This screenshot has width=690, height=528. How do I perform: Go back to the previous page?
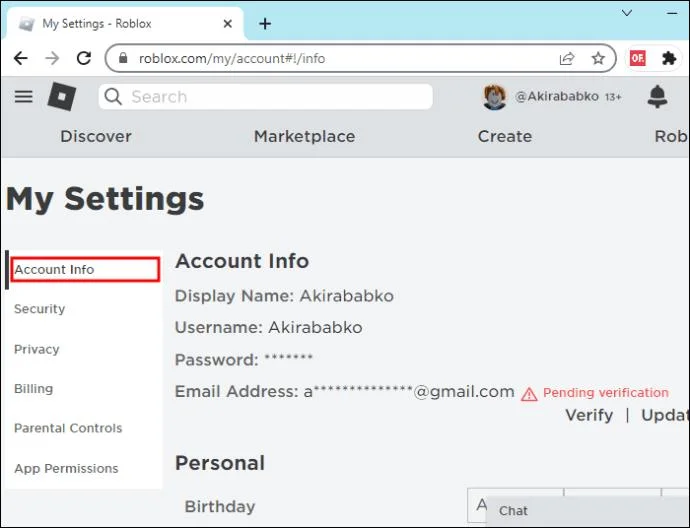point(21,58)
